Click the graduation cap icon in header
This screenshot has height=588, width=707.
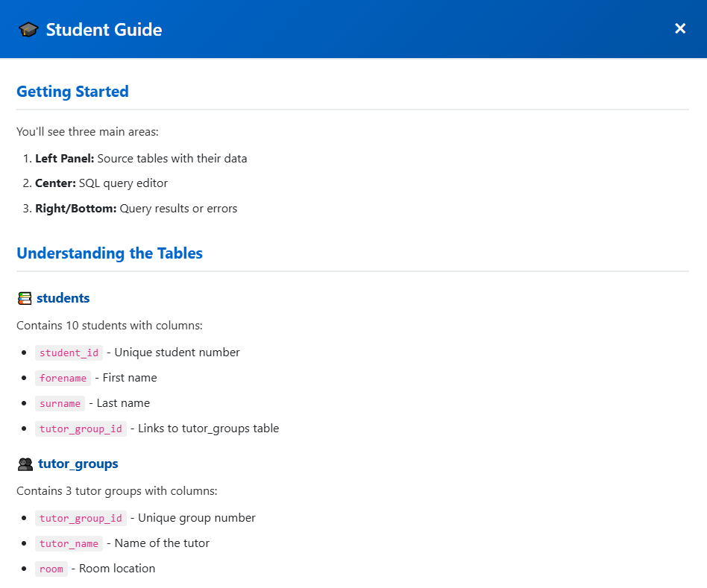[x=28, y=30]
